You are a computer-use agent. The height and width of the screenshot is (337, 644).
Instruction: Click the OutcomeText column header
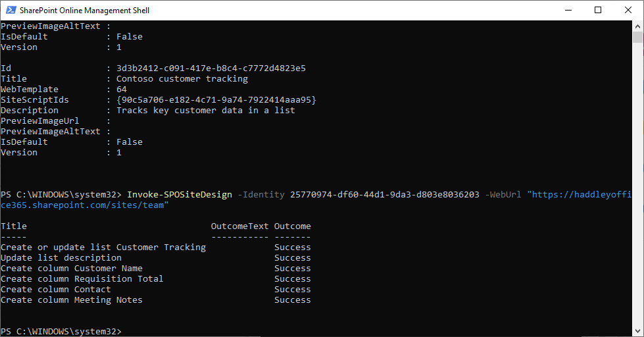pos(239,226)
